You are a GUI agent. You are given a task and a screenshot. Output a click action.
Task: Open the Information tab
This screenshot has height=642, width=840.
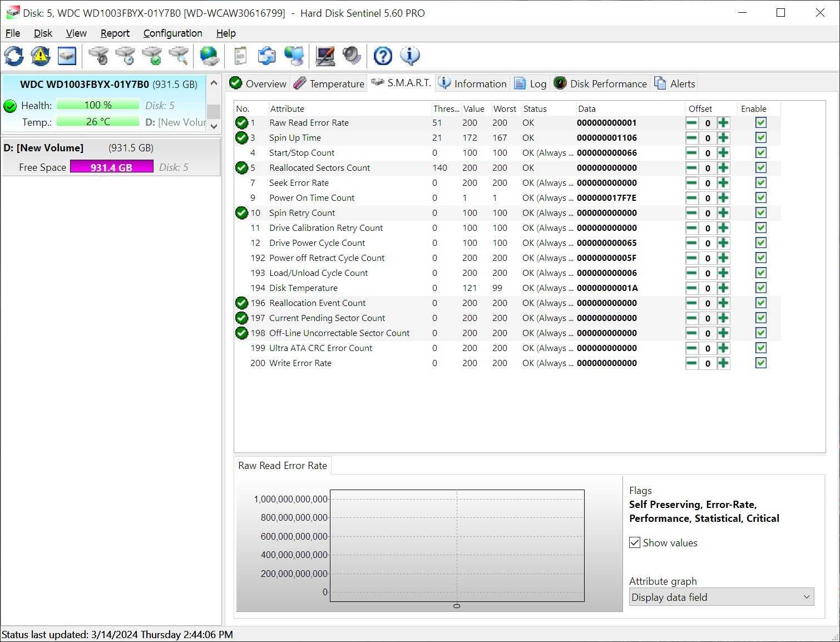(x=472, y=83)
